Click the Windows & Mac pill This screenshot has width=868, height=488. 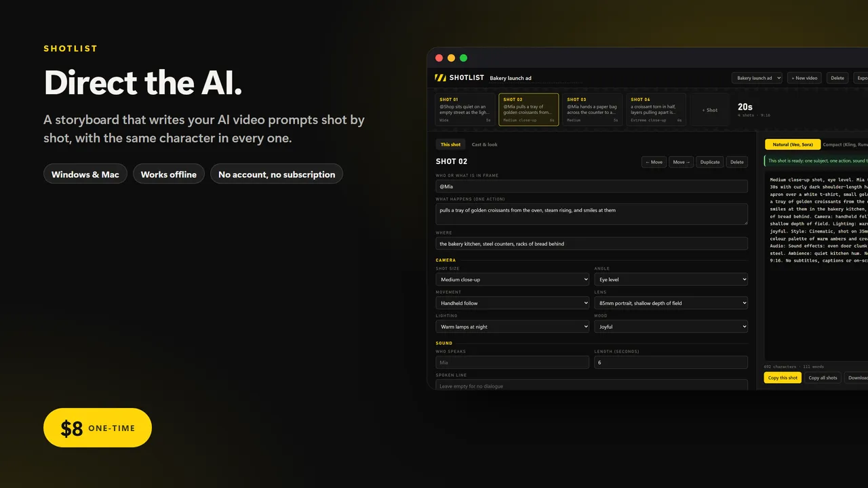click(85, 174)
